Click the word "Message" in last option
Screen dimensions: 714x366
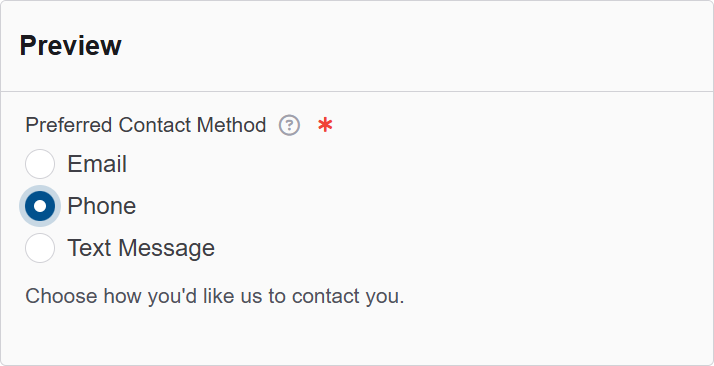(x=167, y=248)
